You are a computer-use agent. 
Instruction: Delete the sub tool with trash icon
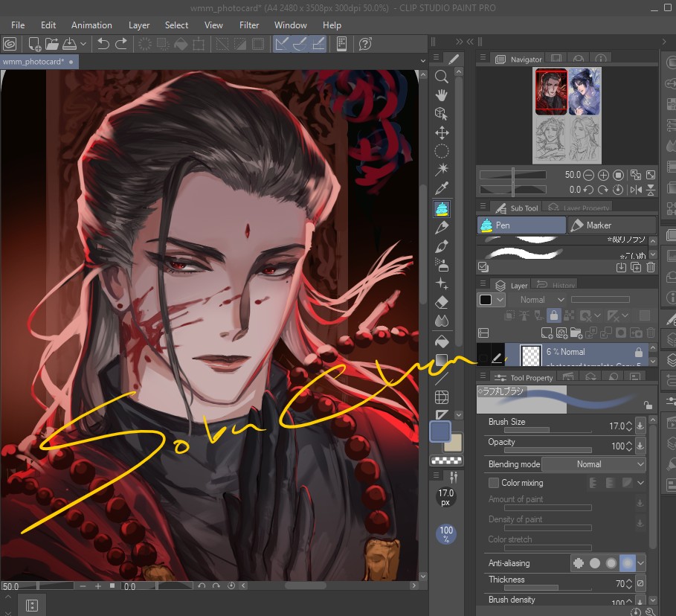coord(651,267)
